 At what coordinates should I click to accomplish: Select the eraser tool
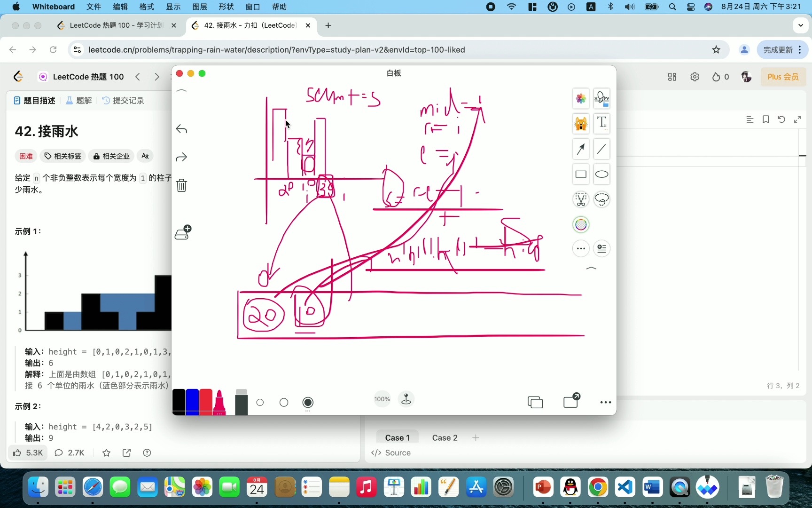pyautogui.click(x=241, y=402)
